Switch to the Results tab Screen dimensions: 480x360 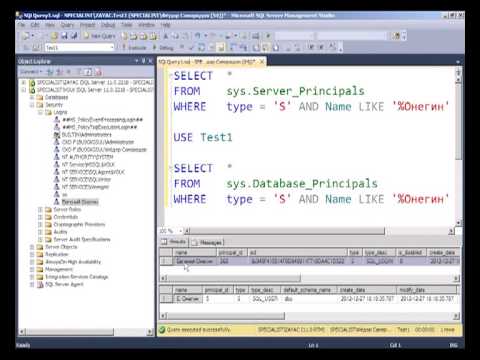click(174, 242)
